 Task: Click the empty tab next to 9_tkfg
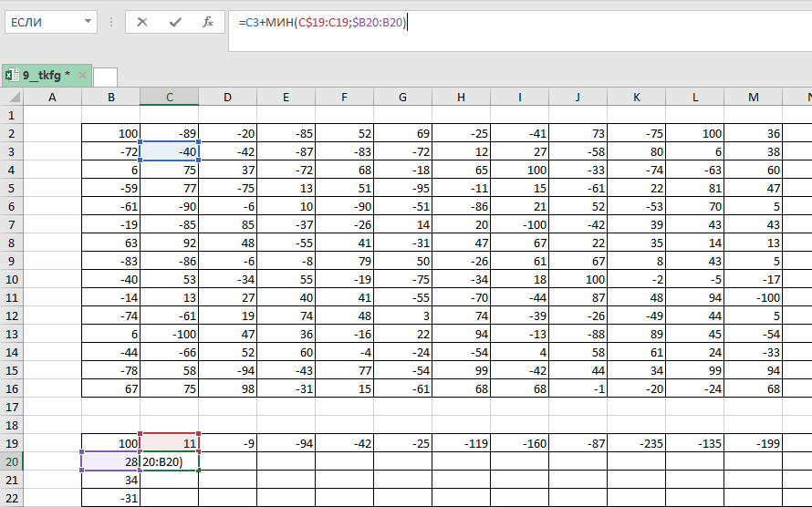click(105, 77)
